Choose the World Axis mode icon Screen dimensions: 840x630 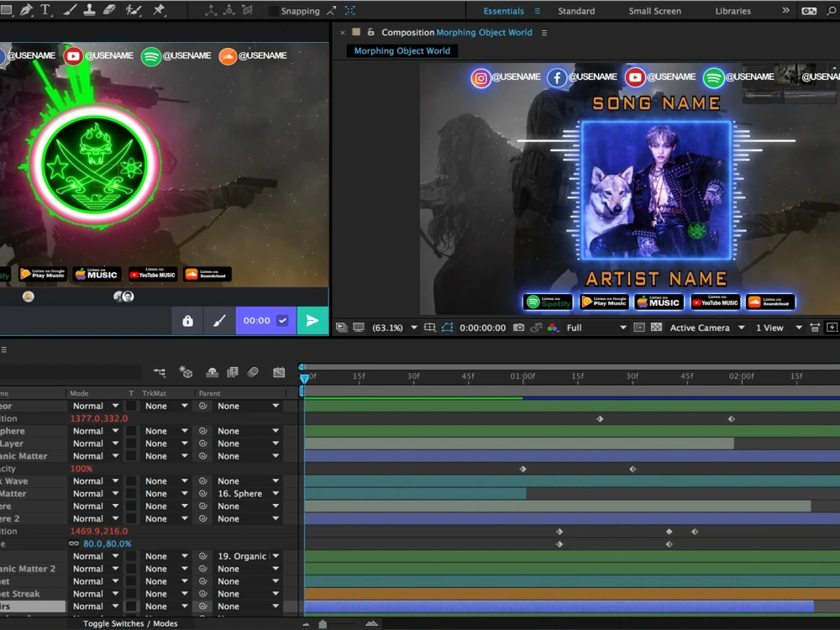coord(228,10)
